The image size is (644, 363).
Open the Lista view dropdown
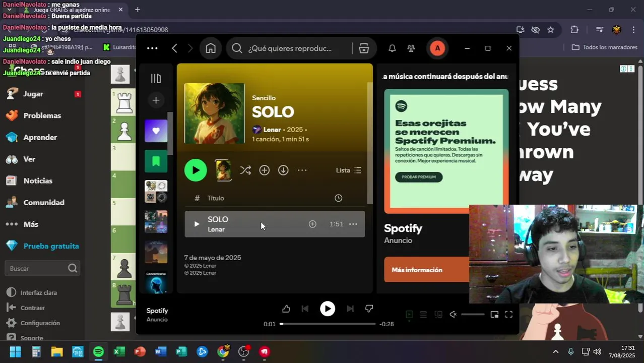pos(349,170)
